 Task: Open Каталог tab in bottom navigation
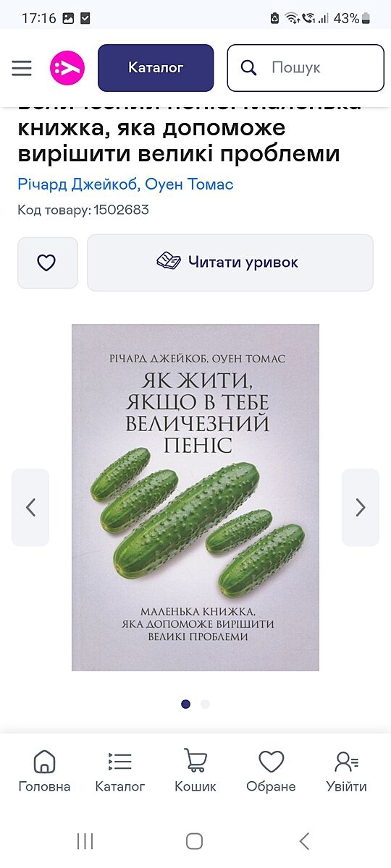click(x=120, y=771)
